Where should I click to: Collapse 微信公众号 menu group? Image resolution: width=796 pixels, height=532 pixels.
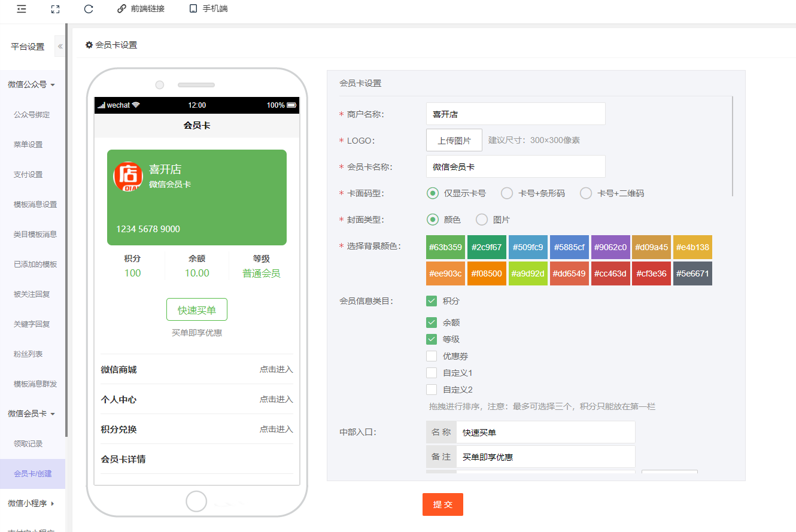click(x=32, y=84)
